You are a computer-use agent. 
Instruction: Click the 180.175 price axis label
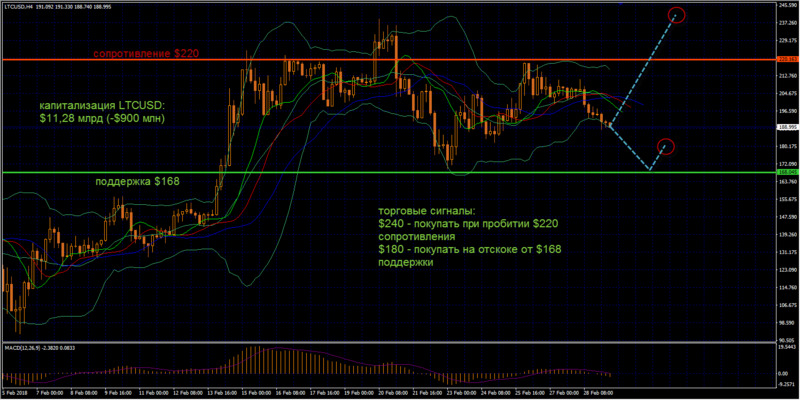(788, 146)
